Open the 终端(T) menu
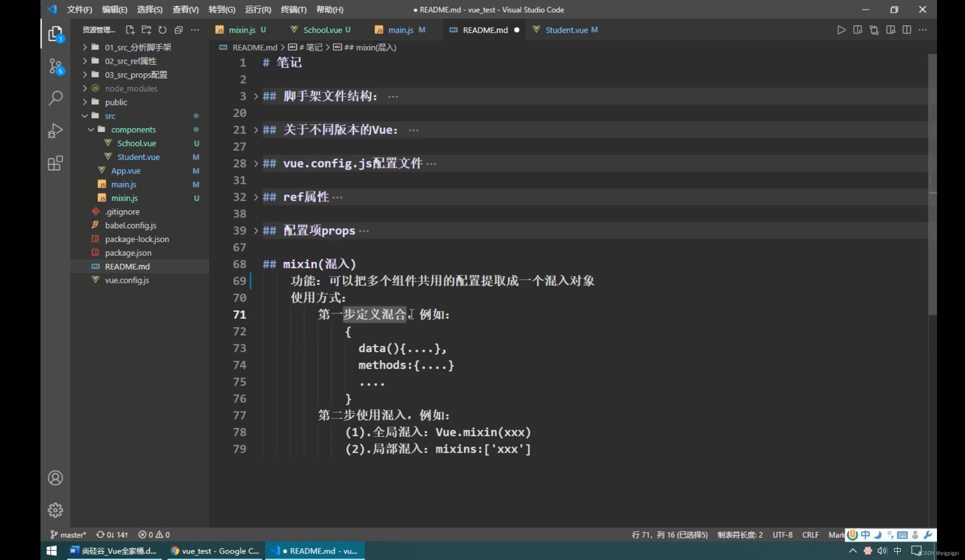The height and width of the screenshot is (560, 965). [x=294, y=9]
